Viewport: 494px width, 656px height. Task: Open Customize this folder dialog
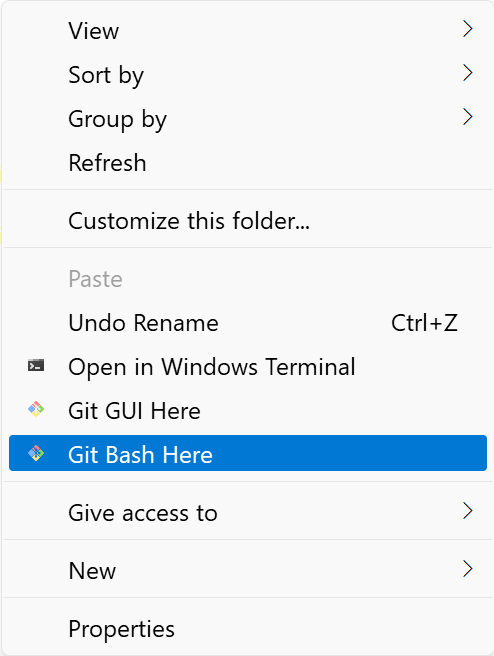[248, 220]
